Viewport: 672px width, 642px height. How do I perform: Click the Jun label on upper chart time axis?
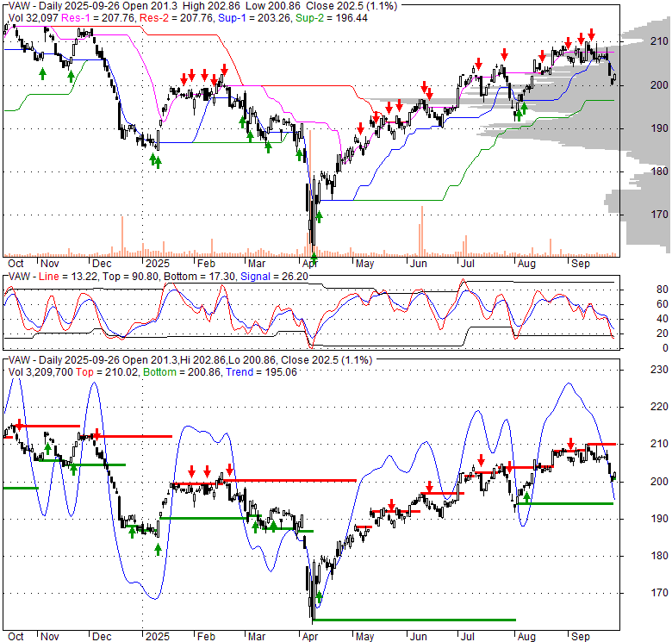[x=418, y=264]
